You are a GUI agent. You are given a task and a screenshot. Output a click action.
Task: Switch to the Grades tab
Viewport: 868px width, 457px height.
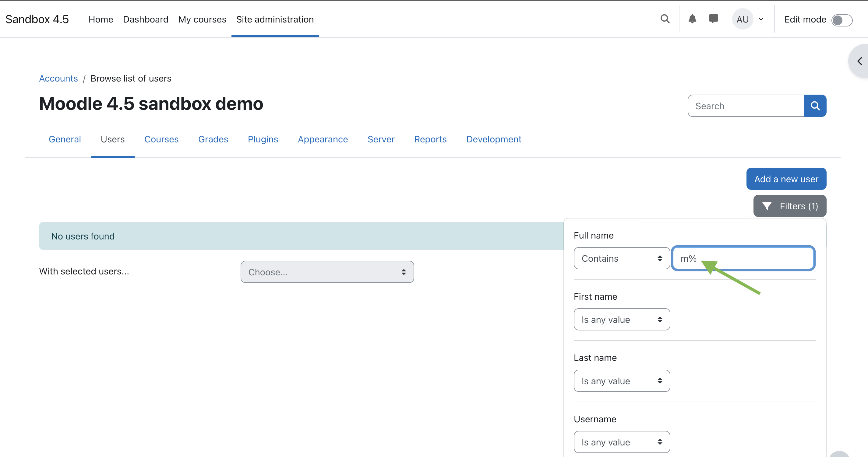point(213,139)
